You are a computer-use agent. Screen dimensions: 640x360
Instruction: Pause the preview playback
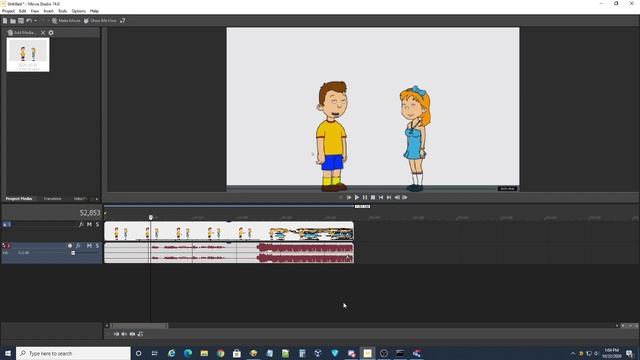365,198
